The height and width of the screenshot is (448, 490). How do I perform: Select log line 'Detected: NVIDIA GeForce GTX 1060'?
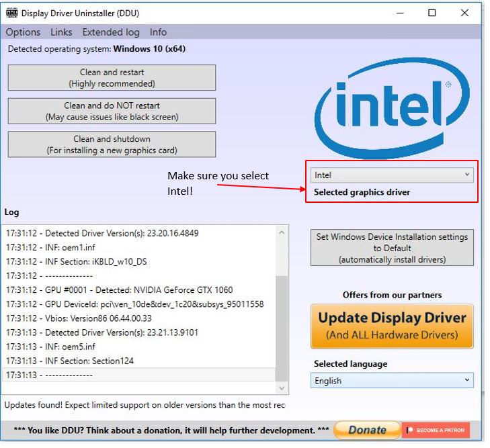coord(139,290)
